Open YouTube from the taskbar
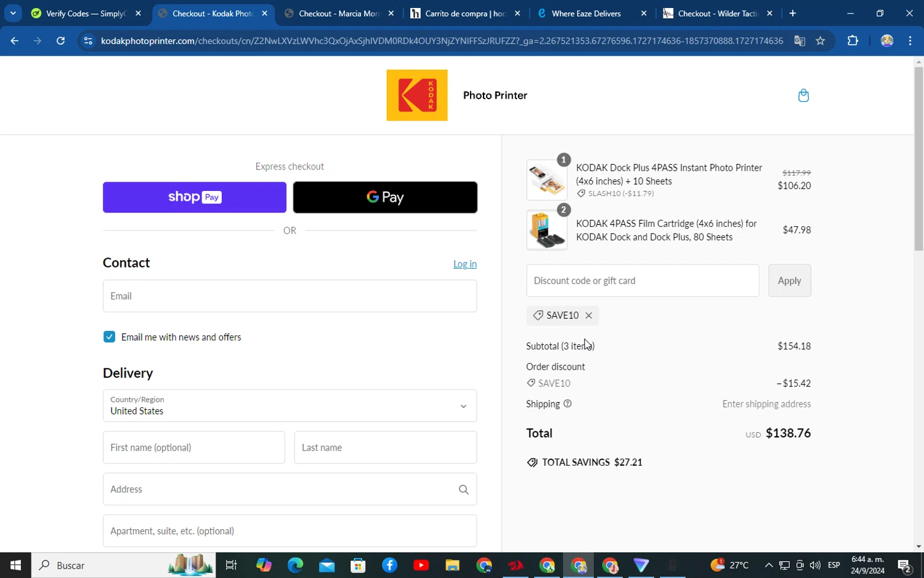Image resolution: width=924 pixels, height=578 pixels. (x=421, y=565)
